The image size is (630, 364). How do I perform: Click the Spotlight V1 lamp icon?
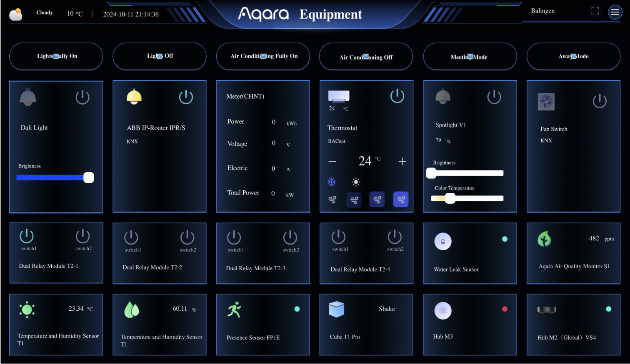pos(442,96)
